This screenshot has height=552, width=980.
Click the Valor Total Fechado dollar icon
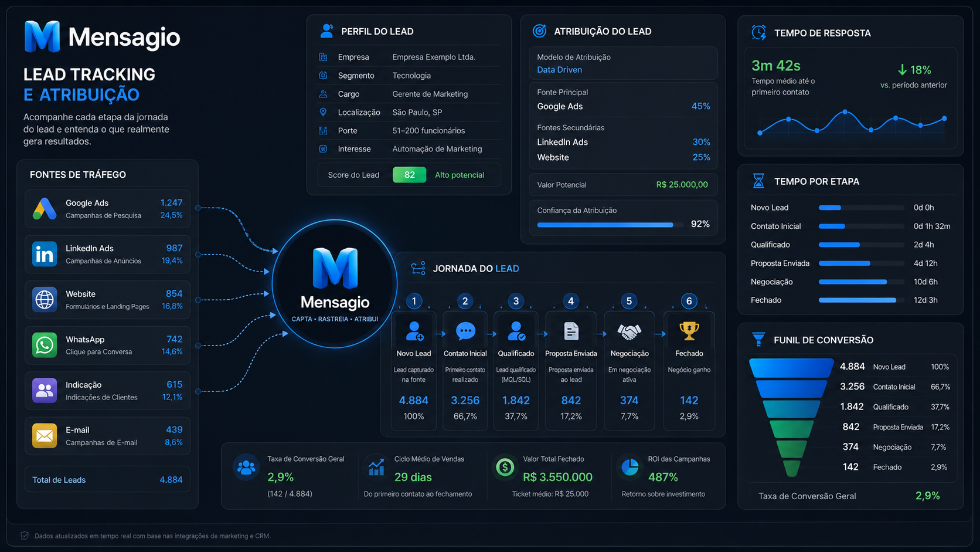505,468
